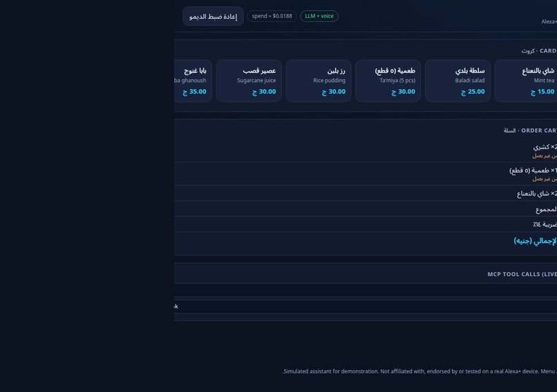Click the إعادة ضبط الديمو reset button
557x392 pixels.
coord(213,17)
